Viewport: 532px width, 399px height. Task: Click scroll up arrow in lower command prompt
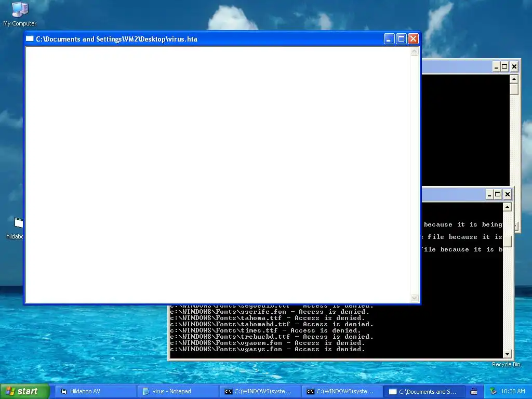click(x=507, y=207)
